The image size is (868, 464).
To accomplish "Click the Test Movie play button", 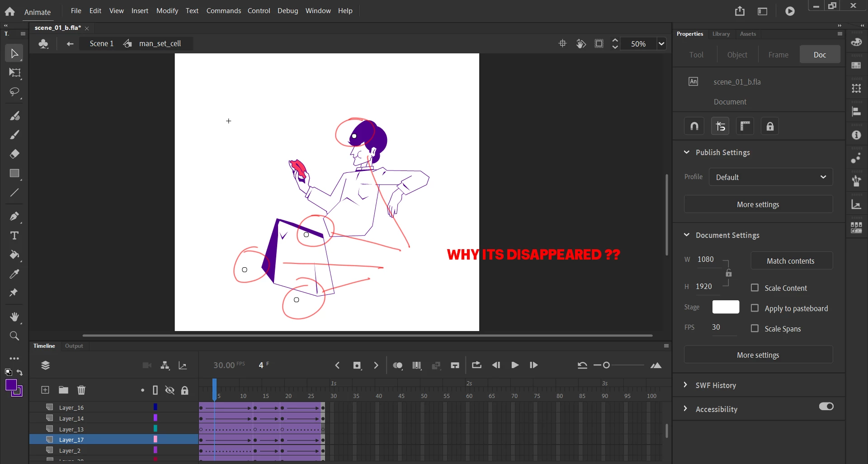I will coord(790,11).
